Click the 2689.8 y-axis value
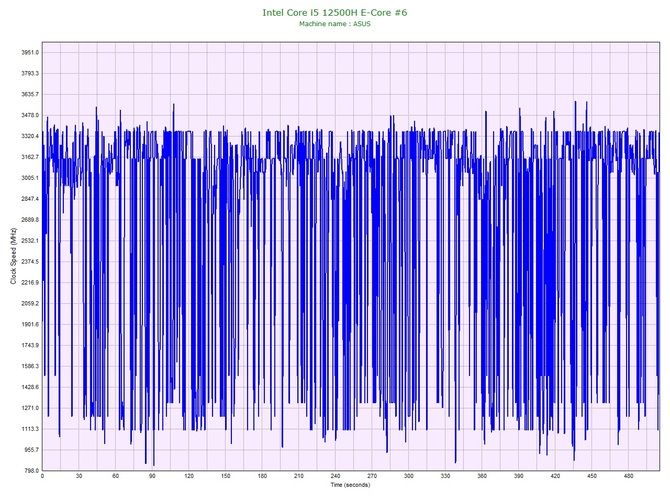The height and width of the screenshot is (502, 670). pyautogui.click(x=30, y=220)
